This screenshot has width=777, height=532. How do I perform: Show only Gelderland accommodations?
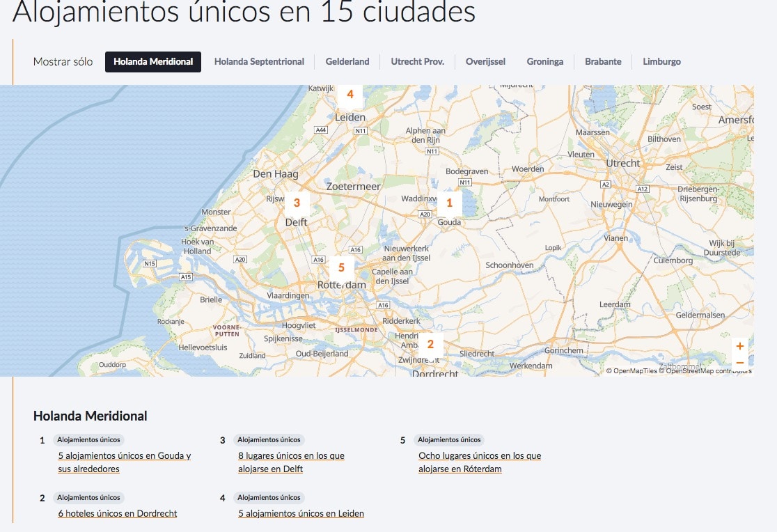(x=347, y=62)
